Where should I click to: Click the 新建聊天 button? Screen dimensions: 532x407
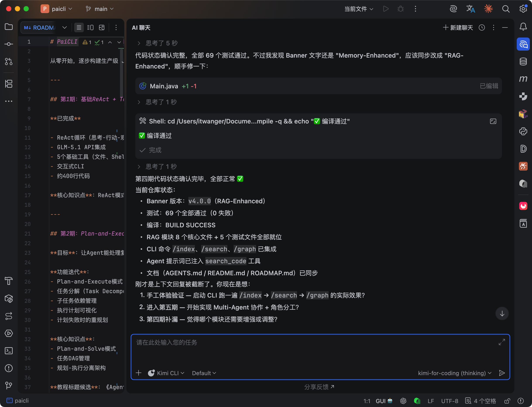pos(458,28)
